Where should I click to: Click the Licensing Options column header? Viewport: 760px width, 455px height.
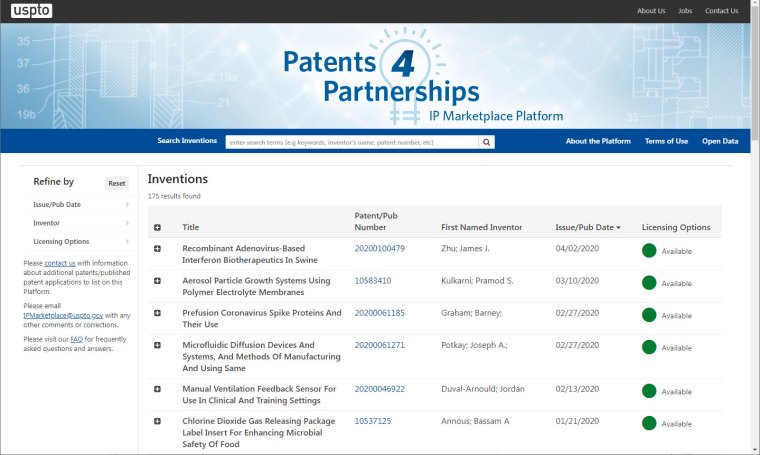coord(676,227)
